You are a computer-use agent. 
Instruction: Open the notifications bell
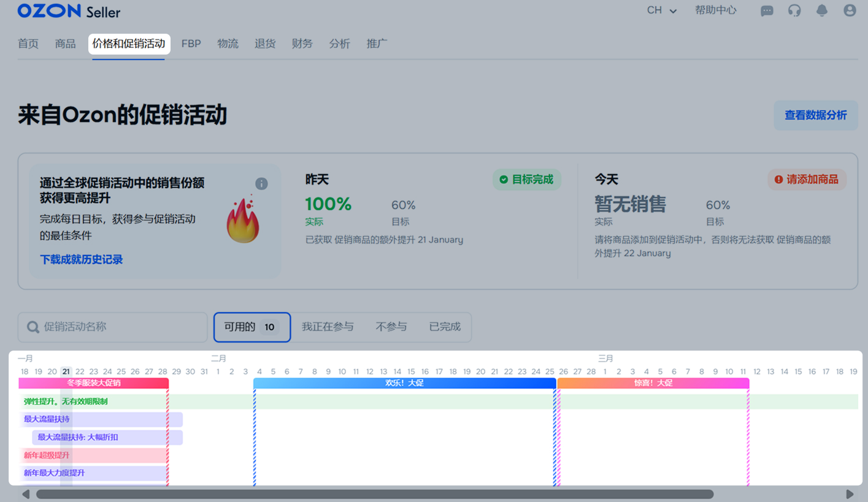click(822, 11)
